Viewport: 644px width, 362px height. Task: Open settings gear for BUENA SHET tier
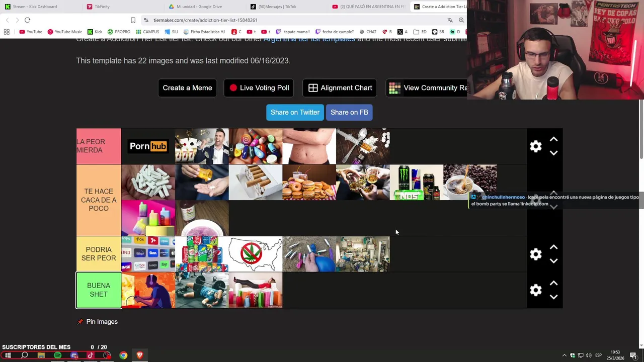[536, 290]
